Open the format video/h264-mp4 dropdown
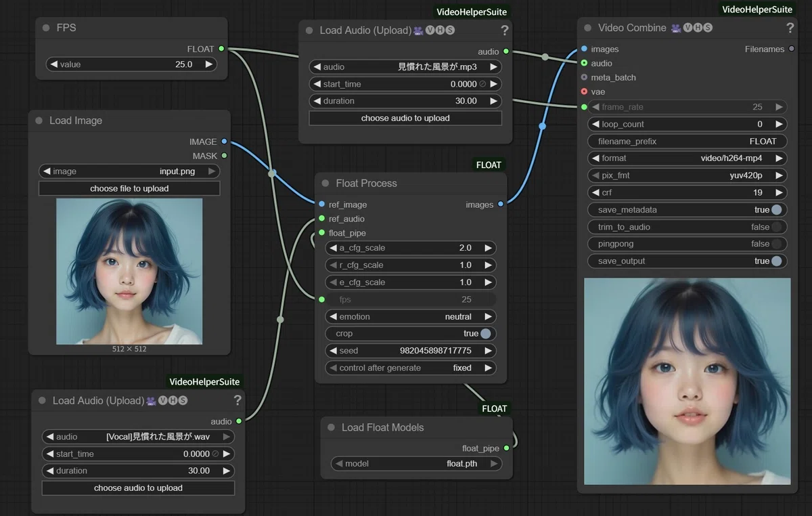The image size is (812, 516). [x=687, y=158]
